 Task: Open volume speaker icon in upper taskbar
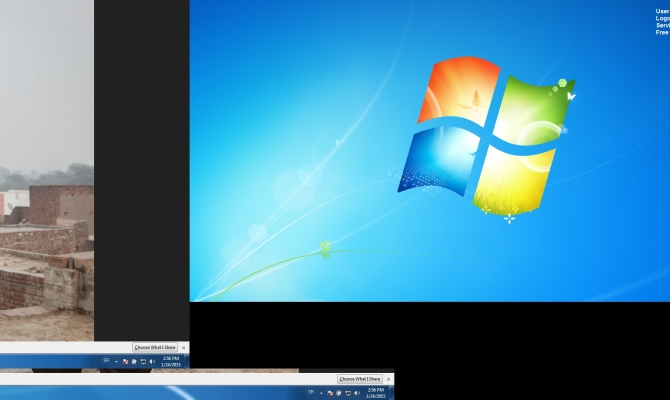coord(152,360)
